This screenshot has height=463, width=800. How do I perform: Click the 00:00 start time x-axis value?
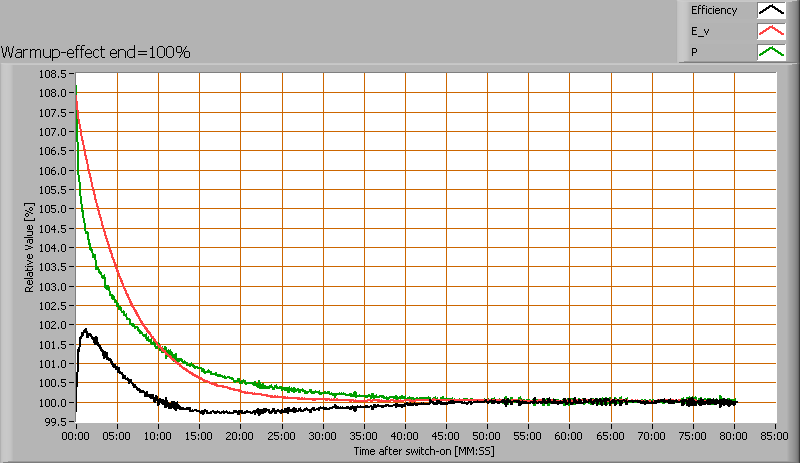[76, 436]
